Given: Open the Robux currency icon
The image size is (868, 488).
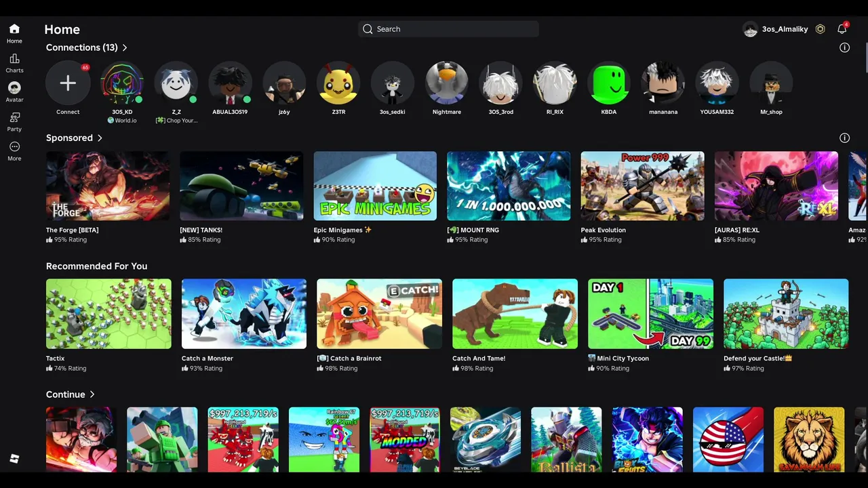Looking at the screenshot, I should [821, 29].
